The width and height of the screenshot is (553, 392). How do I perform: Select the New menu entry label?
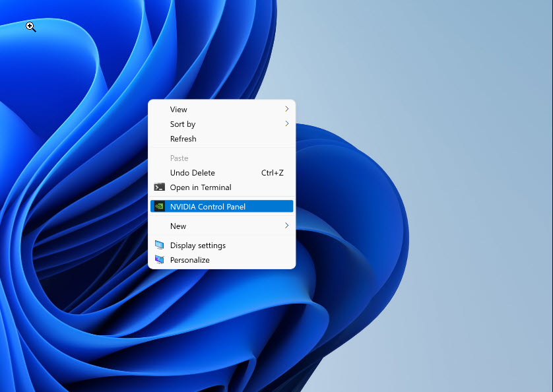coord(178,226)
